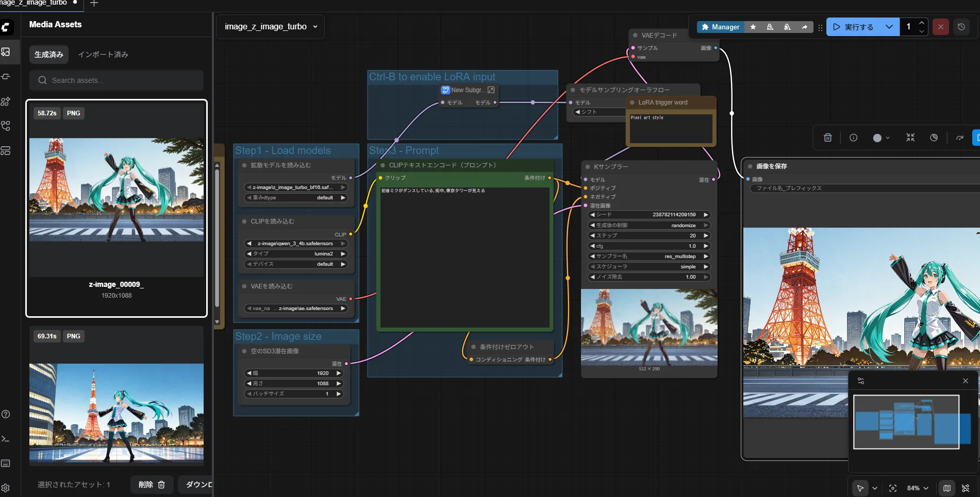The height and width of the screenshot is (497, 980).
Task: Click the fit view focus icon
Action: click(x=892, y=488)
